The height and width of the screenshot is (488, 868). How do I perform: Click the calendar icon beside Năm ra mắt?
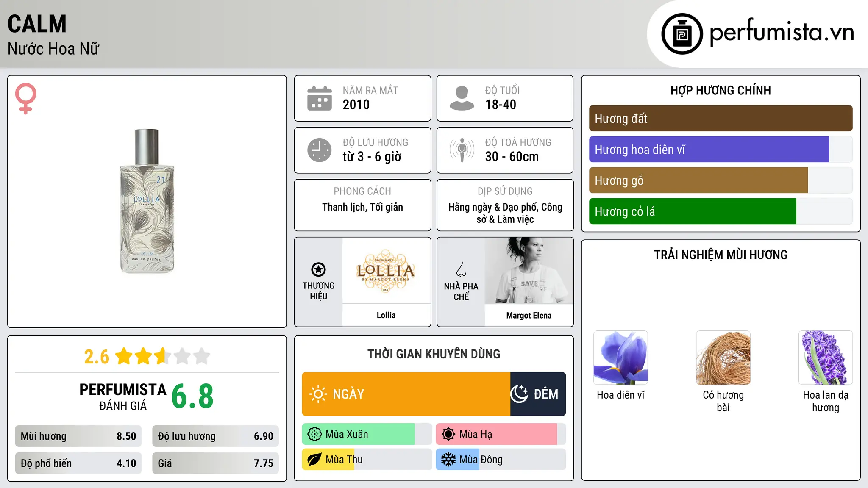(320, 98)
